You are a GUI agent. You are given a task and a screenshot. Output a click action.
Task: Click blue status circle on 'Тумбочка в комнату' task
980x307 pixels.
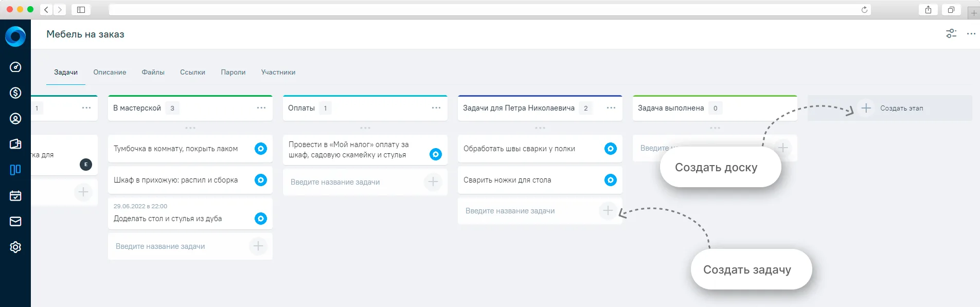(261, 149)
